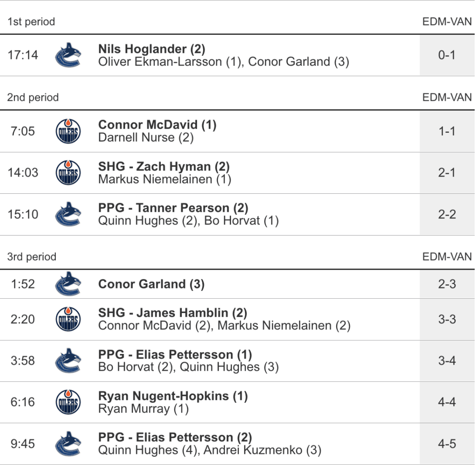Click Oilers logo beside James Hamblin goal
Screen dimensions: 476x465
click(x=68, y=320)
